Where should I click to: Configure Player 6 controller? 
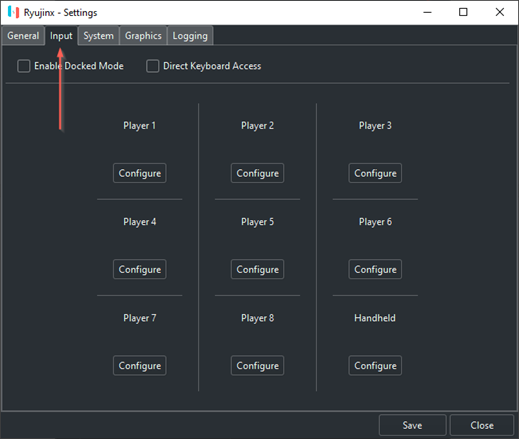(x=375, y=269)
